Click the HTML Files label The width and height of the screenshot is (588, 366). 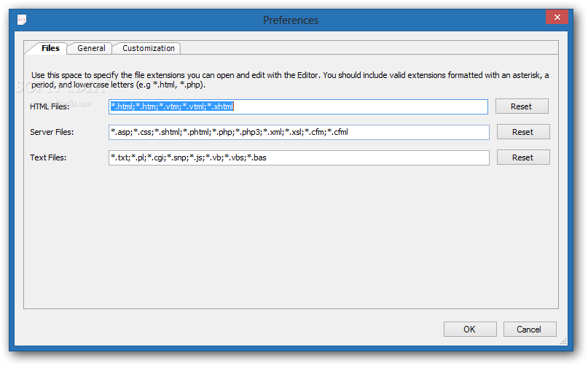pos(49,106)
